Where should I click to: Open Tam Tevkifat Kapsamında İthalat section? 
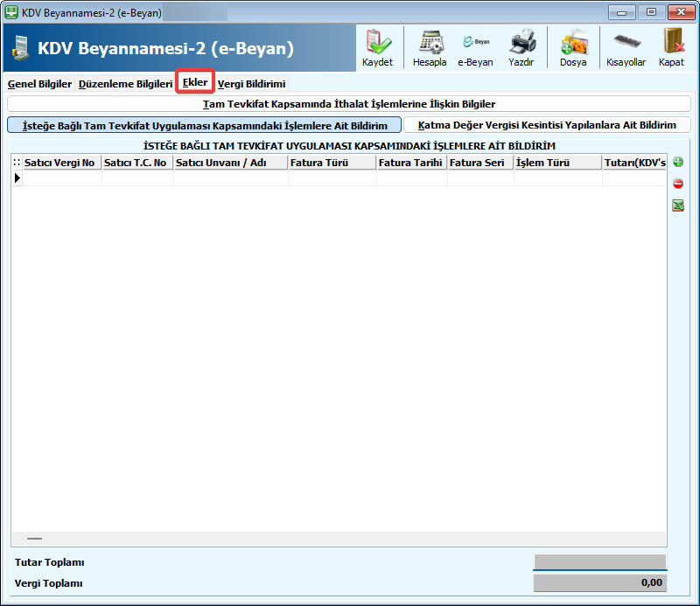pyautogui.click(x=349, y=104)
